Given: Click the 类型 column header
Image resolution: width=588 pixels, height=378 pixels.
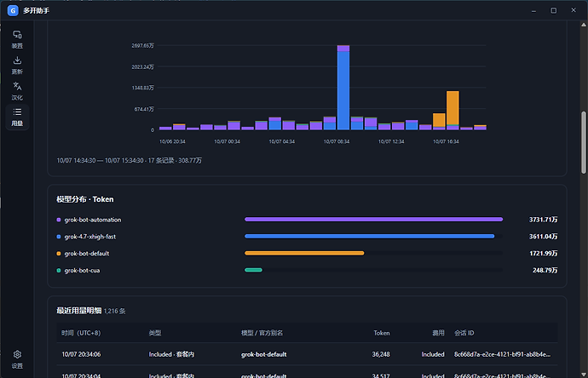Looking at the screenshot, I should click(155, 333).
